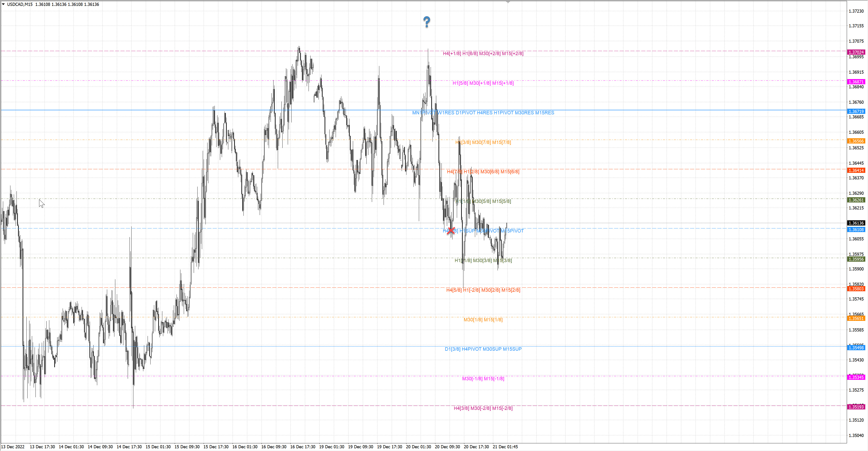
Task: Click the 1.36414 orange-red price tag
Action: (856, 170)
